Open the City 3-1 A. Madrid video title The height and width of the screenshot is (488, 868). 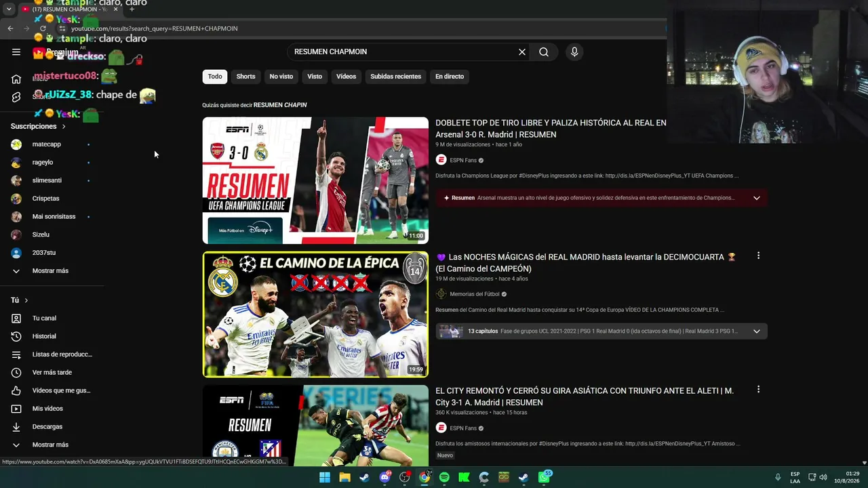pyautogui.click(x=585, y=396)
